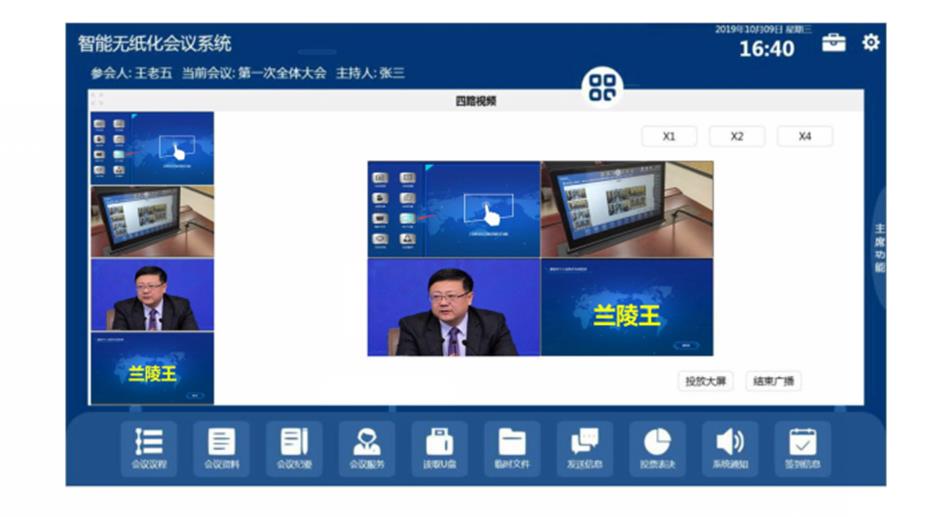Open 会议资料 (meeting materials) icon
The width and height of the screenshot is (935, 517).
221,447
